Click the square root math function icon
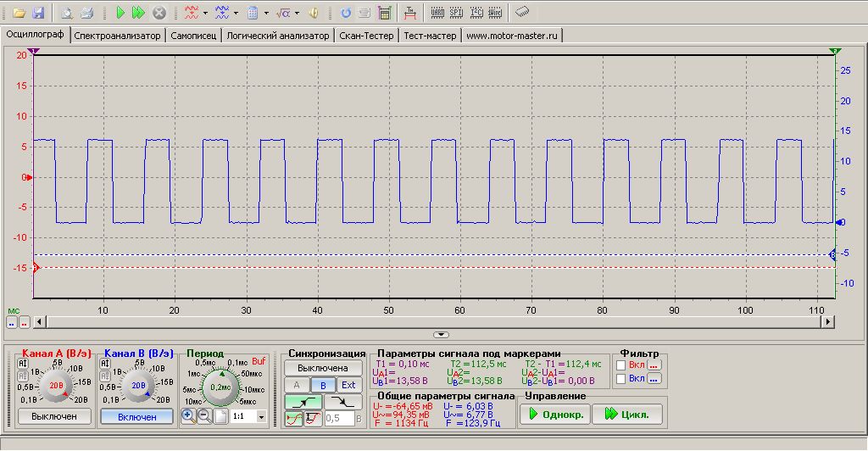The image size is (868, 451). click(x=283, y=12)
